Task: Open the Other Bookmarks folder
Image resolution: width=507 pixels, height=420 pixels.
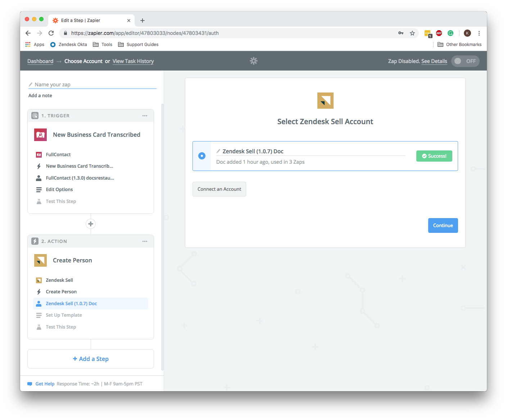Action: pyautogui.click(x=460, y=45)
